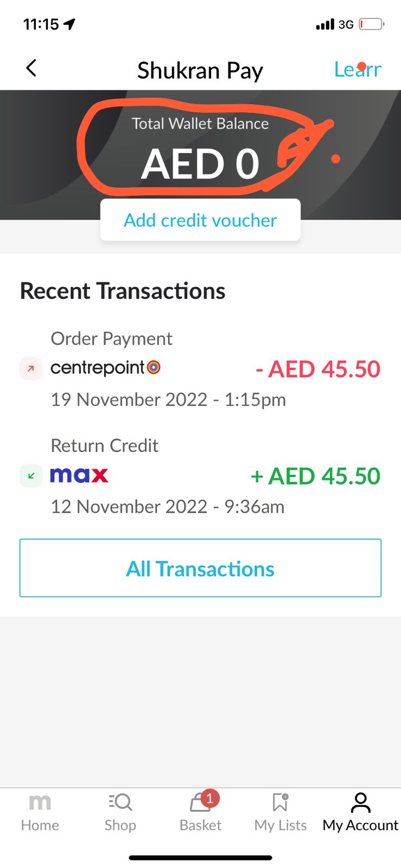Open the My Lists bookmark icon
The height and width of the screenshot is (868, 401).
pyautogui.click(x=280, y=802)
